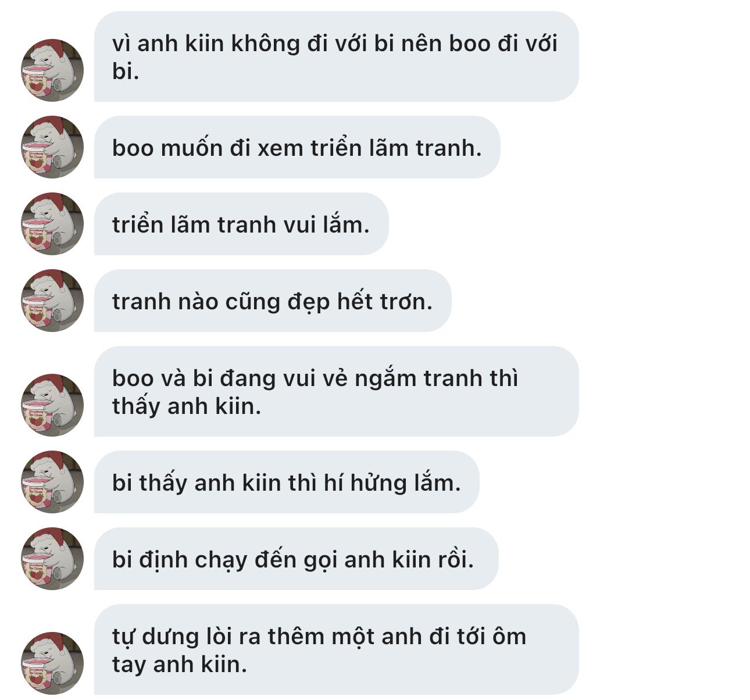Click message "tranh nào cũng đẹp hết trơn."
This screenshot has height=700, width=750.
pos(273,301)
